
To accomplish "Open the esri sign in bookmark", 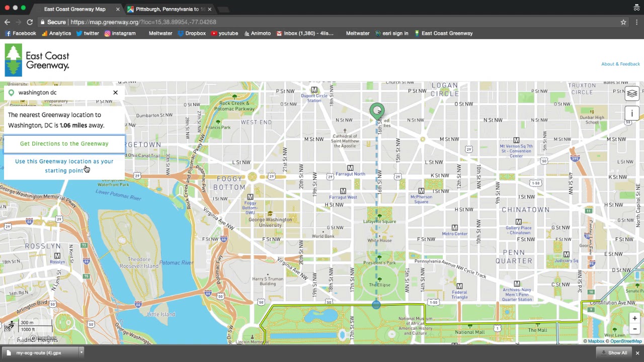I will pyautogui.click(x=391, y=33).
